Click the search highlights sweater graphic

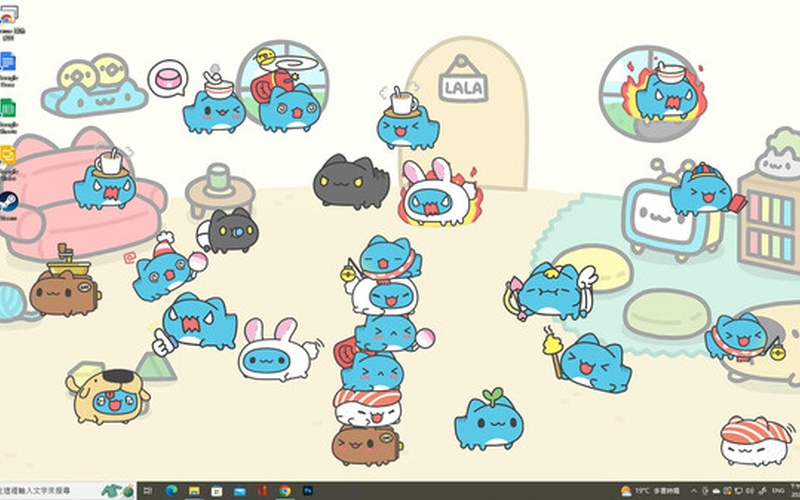click(x=117, y=491)
